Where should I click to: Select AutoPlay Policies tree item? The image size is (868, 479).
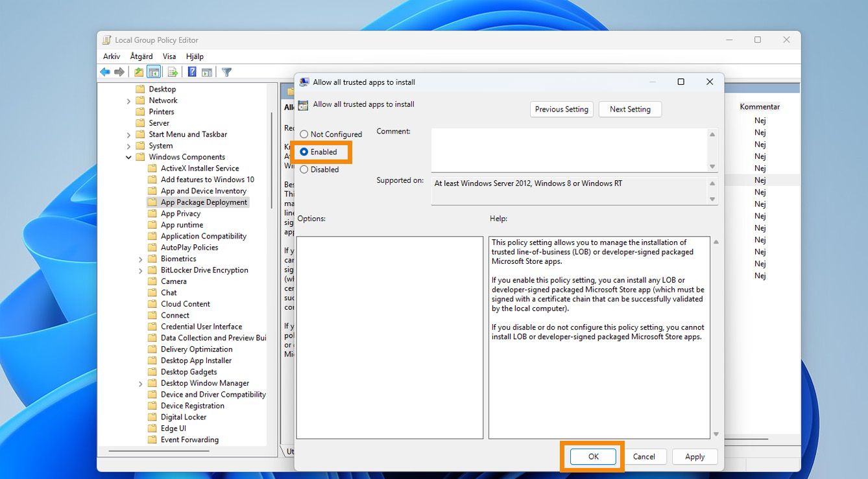[x=189, y=248]
